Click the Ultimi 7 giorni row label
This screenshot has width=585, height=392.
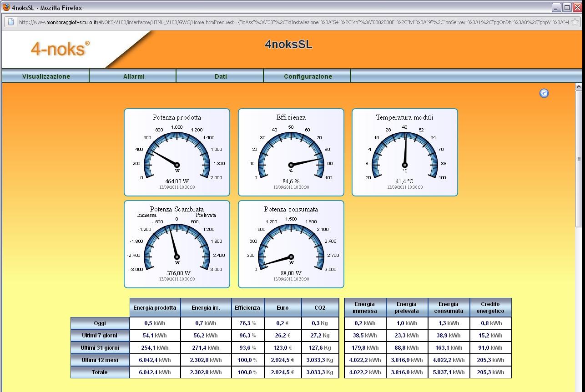(100, 335)
